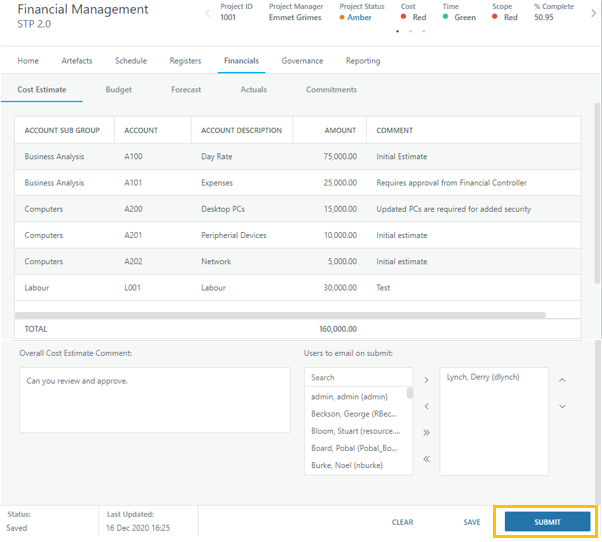Click the Overall Cost Estimate Comment box
This screenshot has height=542, width=602.
click(155, 400)
